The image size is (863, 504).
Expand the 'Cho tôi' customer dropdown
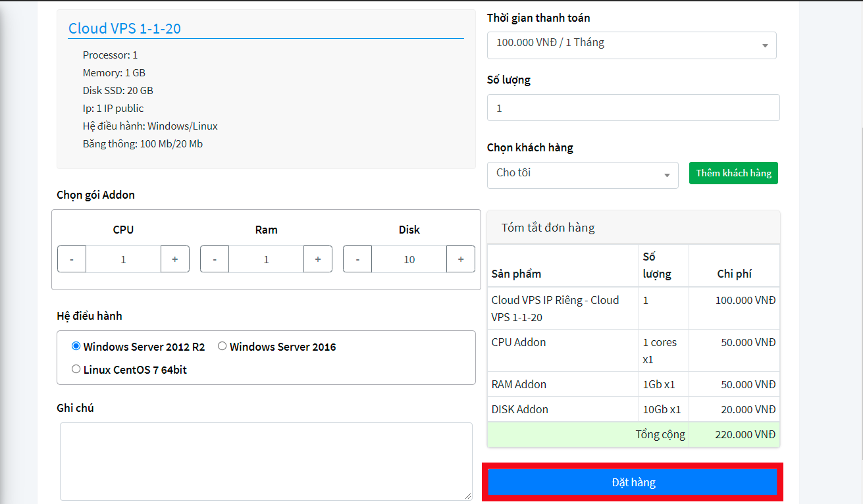click(583, 175)
